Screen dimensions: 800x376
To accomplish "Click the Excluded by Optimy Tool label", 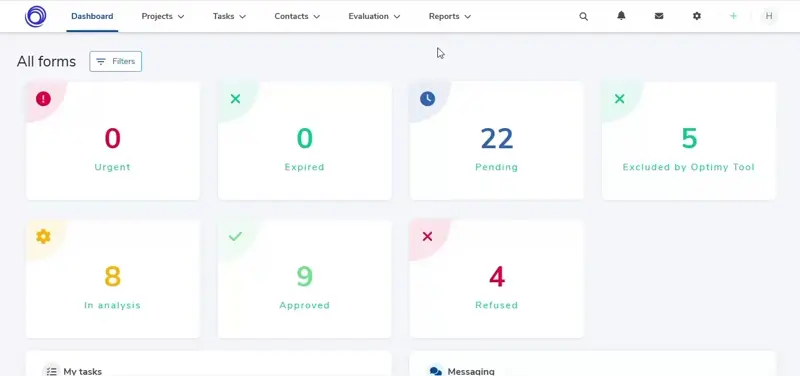I will [x=689, y=167].
